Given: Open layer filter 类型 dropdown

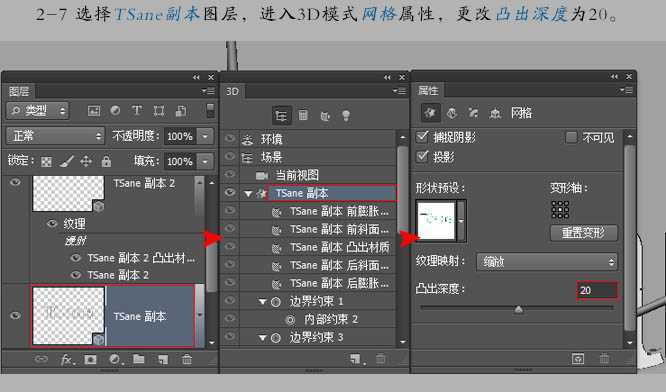Looking at the screenshot, I should 37,111.
